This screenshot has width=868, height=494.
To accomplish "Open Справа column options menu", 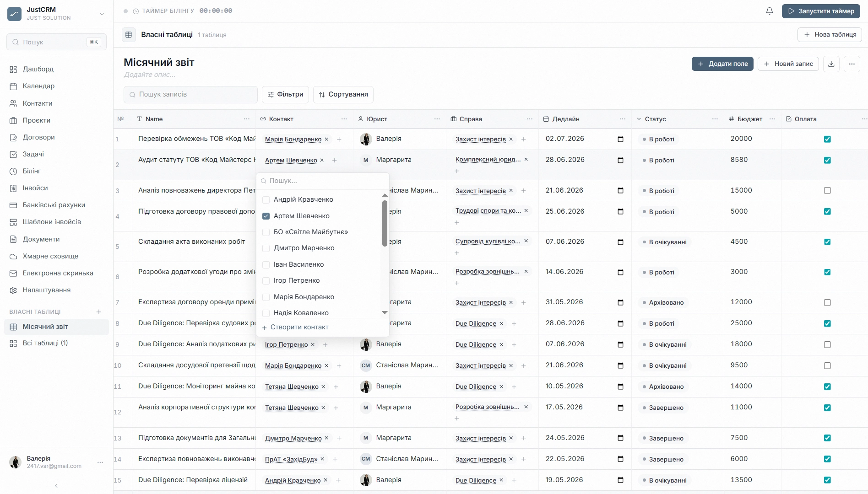I will [530, 119].
